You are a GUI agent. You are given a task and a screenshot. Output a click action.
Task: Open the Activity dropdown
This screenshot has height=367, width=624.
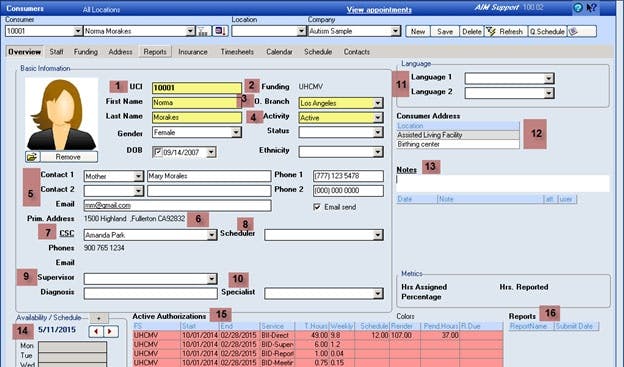click(378, 118)
